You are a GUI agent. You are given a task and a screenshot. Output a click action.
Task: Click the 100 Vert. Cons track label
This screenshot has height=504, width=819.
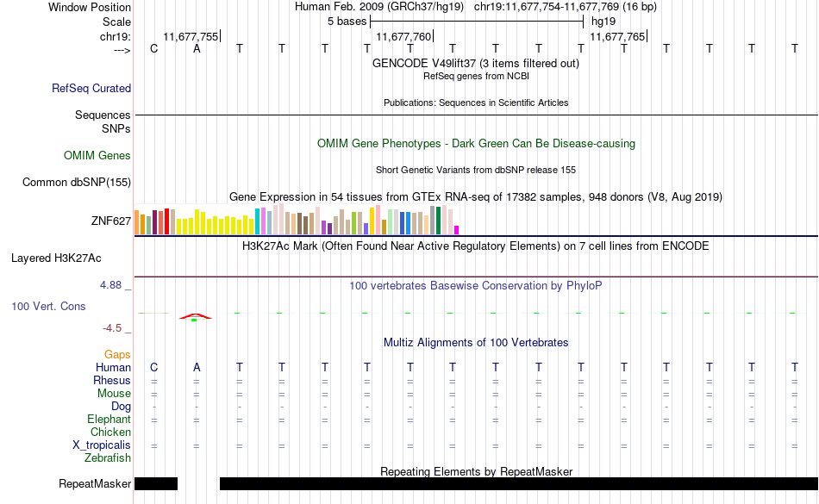(x=48, y=306)
